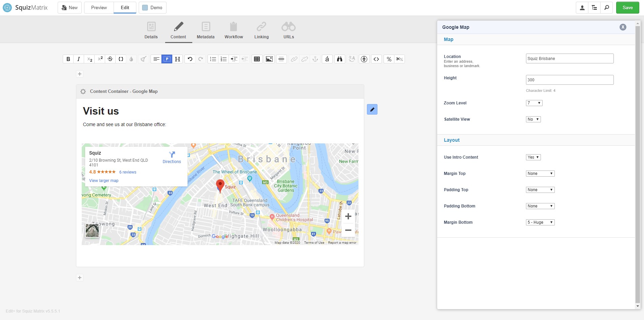Edit the Height input field
This screenshot has width=644, height=320.
coord(570,80)
